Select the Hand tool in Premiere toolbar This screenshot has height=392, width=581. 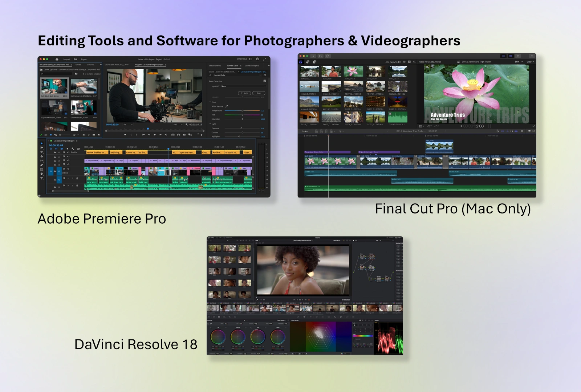41,174
